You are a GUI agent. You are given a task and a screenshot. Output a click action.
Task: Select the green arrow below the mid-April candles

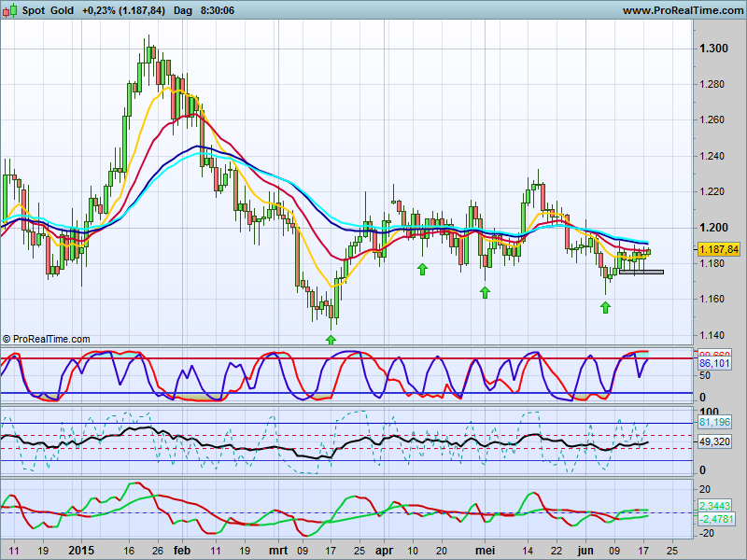(422, 269)
